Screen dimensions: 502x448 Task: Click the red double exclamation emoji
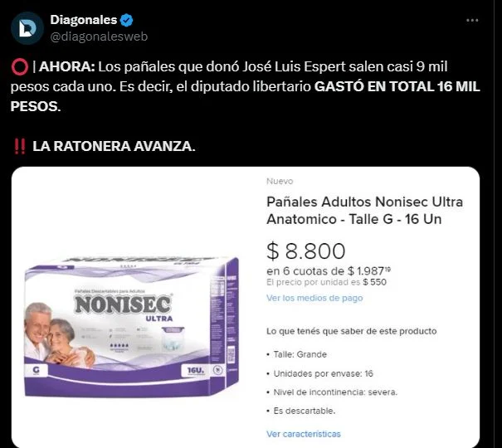tap(20, 146)
